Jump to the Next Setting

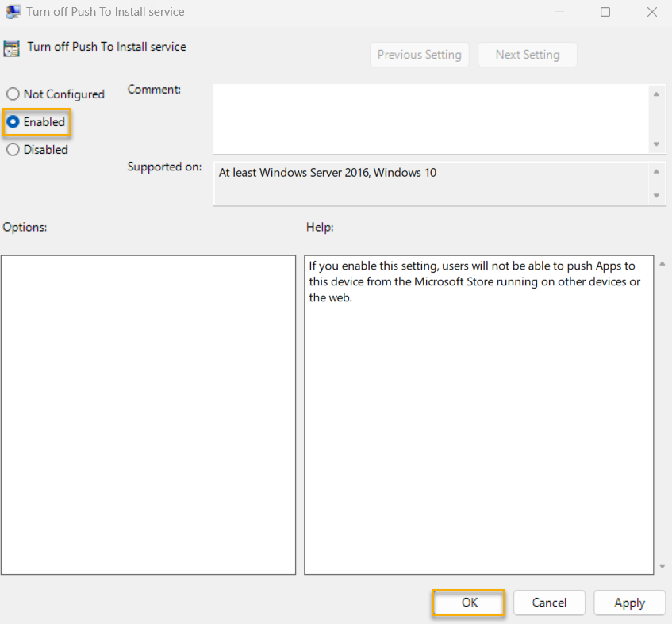click(527, 55)
